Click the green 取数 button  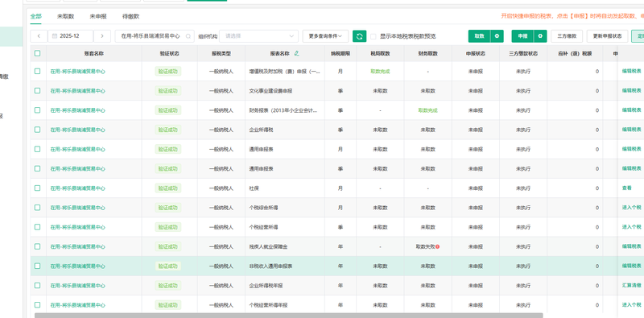tap(479, 36)
